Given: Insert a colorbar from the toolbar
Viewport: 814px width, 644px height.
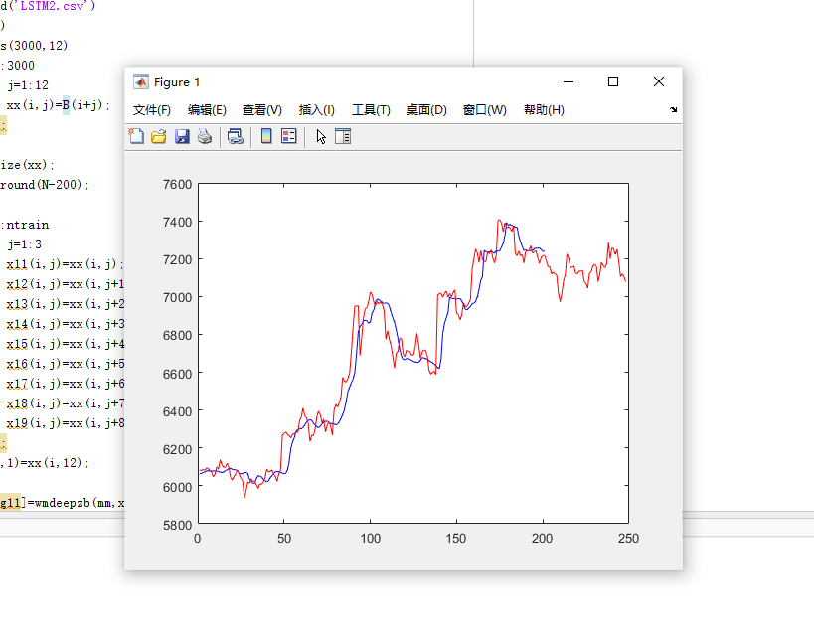Looking at the screenshot, I should point(266,136).
